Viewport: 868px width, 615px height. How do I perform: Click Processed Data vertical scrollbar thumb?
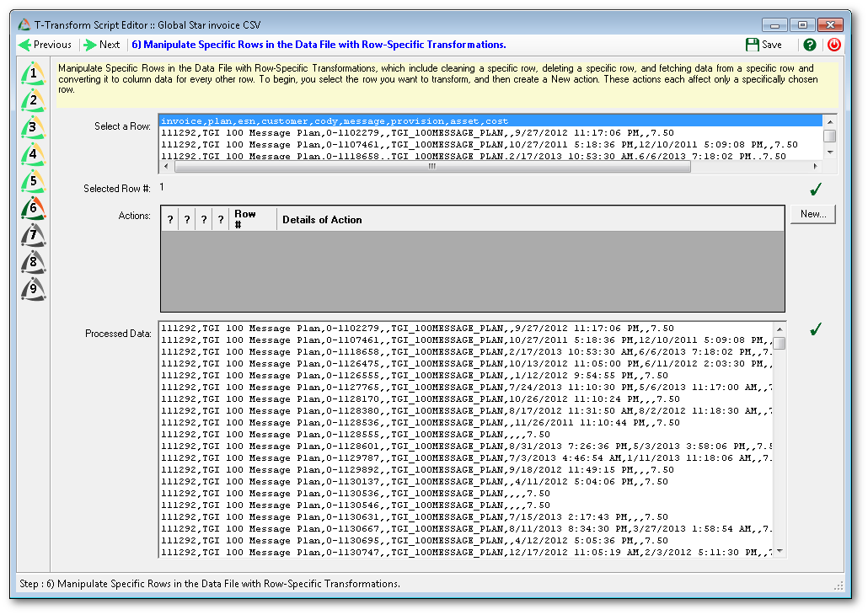click(x=780, y=343)
